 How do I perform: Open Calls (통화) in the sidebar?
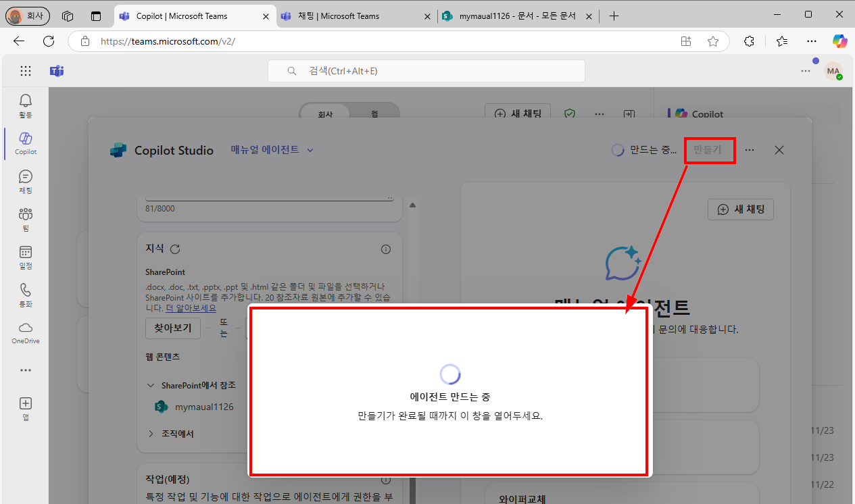(x=26, y=295)
